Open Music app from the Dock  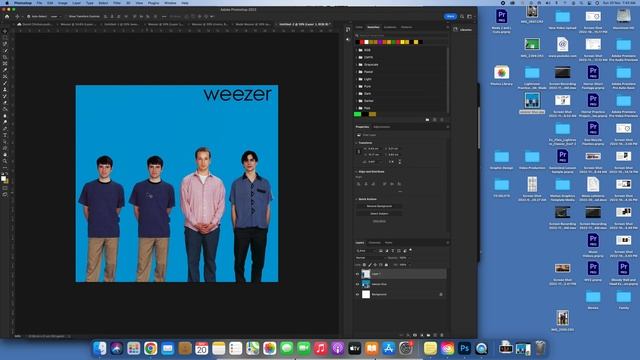(x=320, y=348)
